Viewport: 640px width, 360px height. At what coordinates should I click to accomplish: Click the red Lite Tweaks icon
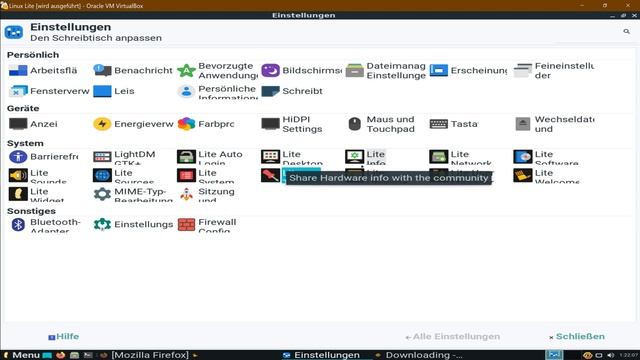[x=270, y=176]
